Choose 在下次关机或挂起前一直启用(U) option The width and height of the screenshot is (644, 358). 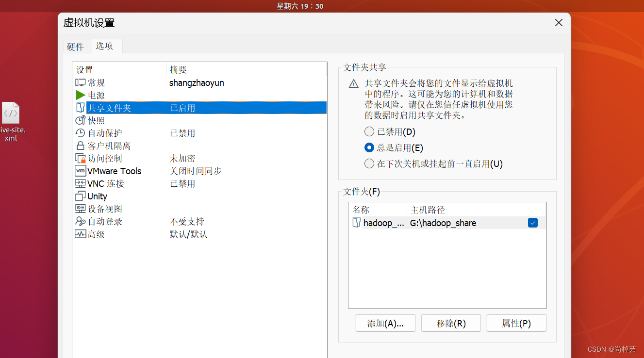[x=369, y=164]
